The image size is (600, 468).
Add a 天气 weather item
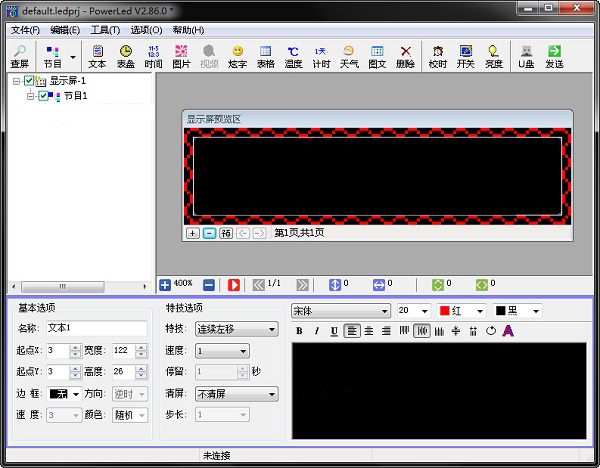tap(349, 57)
